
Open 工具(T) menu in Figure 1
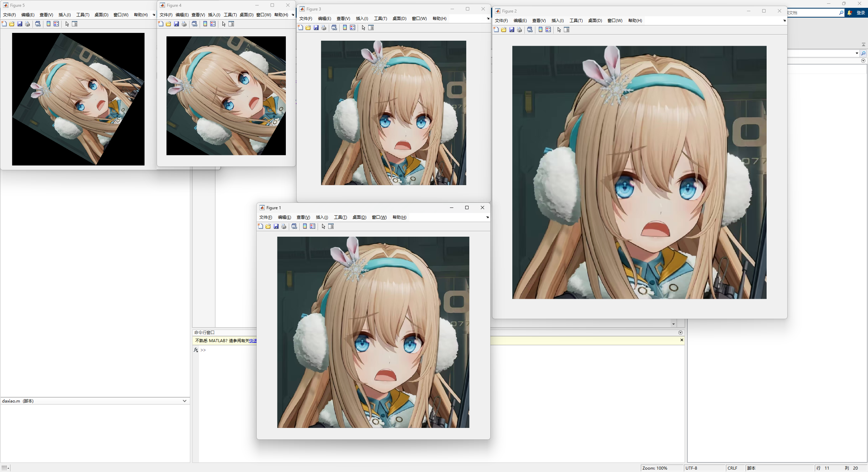tap(340, 217)
